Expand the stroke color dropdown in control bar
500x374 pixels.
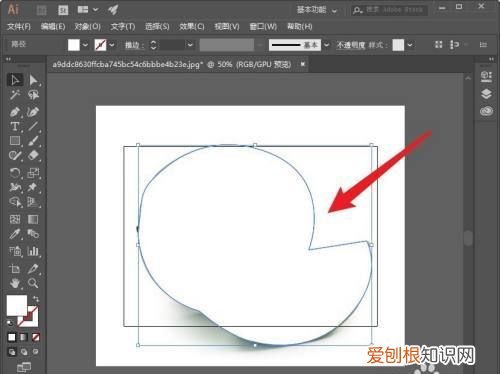click(112, 45)
